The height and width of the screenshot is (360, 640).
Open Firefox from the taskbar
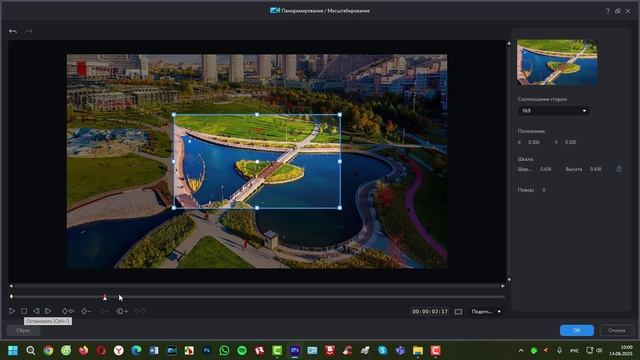84,351
